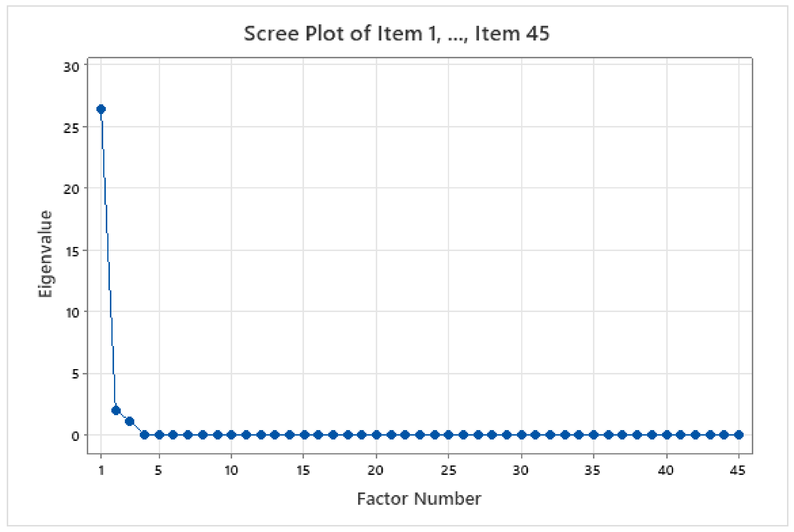Select the x-axis tick label '35'
The image size is (794, 532).
[593, 470]
